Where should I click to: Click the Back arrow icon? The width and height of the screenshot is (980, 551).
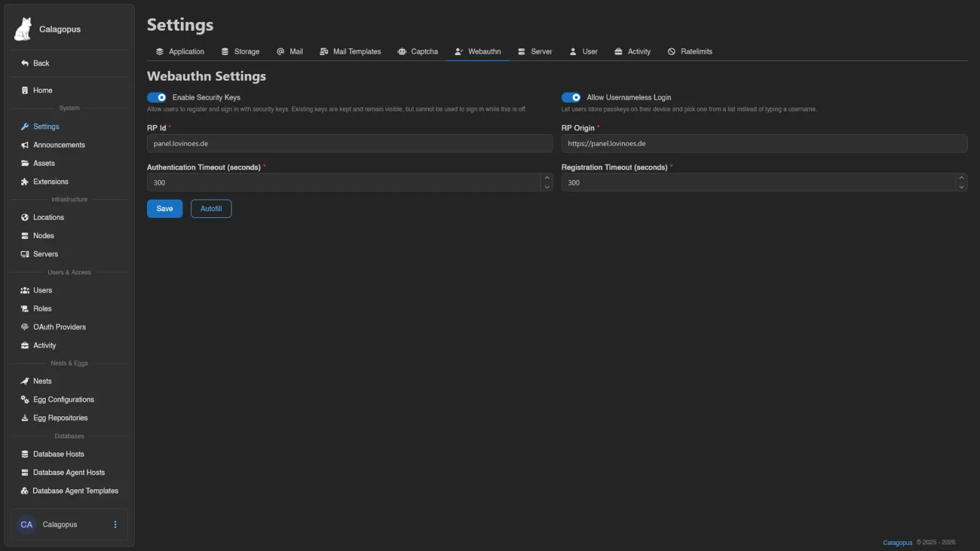[25, 63]
